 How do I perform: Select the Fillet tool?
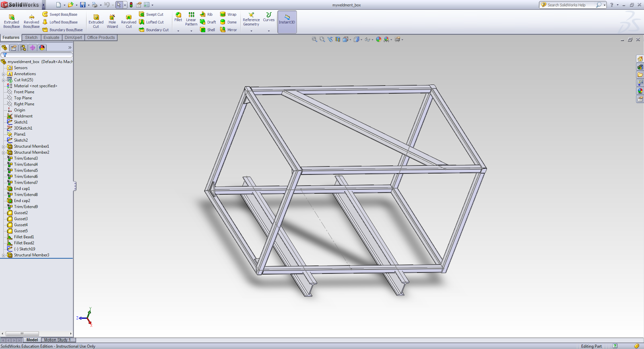tap(178, 17)
